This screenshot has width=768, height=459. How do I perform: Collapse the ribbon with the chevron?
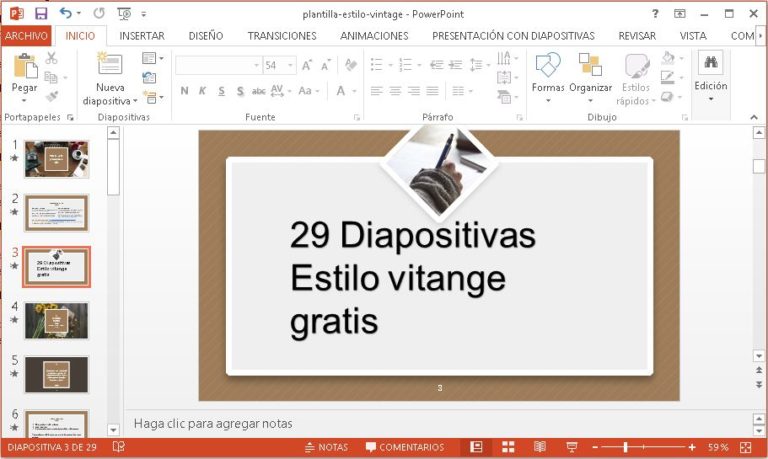(x=754, y=117)
